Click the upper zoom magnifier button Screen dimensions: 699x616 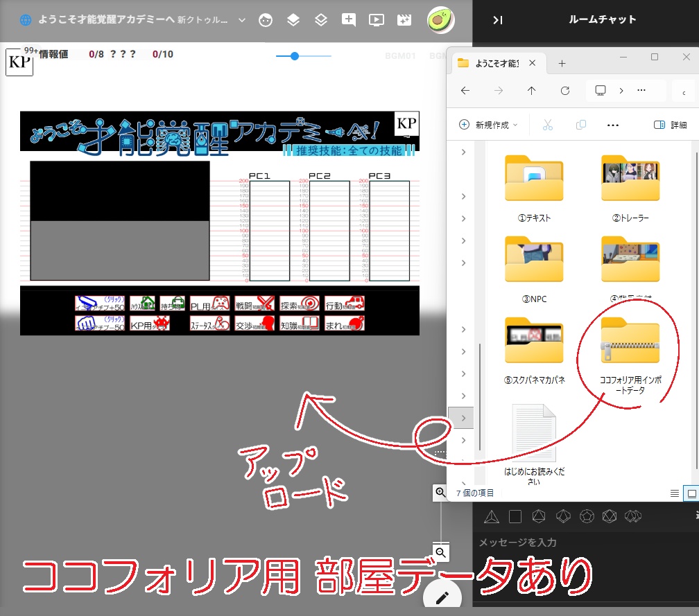[x=440, y=492]
